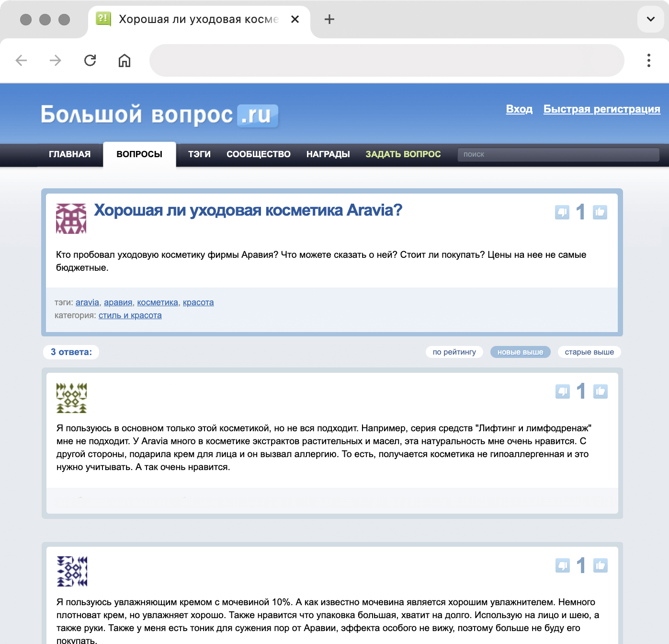Open the аравия tag link
The height and width of the screenshot is (644, 669).
click(118, 302)
